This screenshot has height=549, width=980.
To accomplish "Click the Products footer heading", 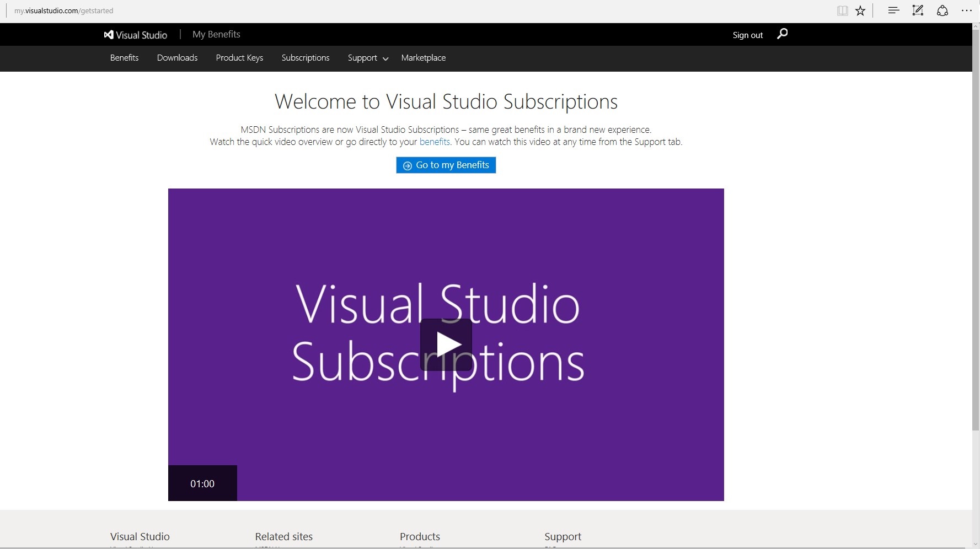I will click(x=420, y=536).
